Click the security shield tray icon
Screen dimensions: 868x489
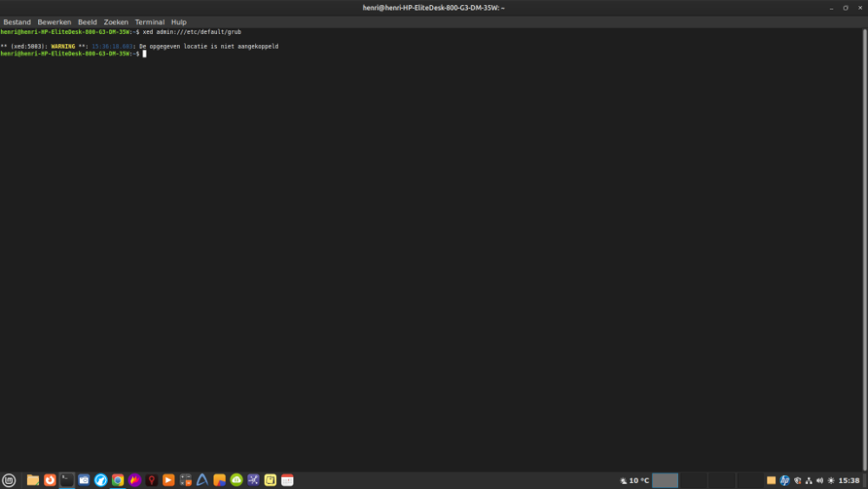pos(797,480)
